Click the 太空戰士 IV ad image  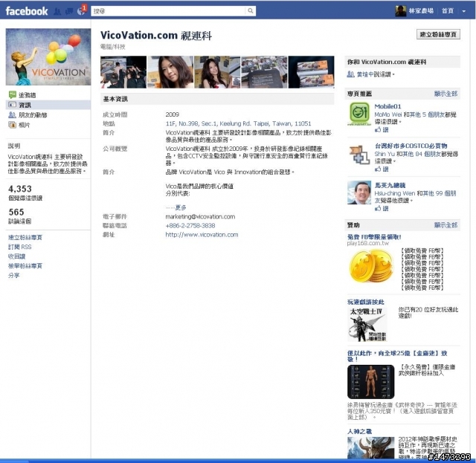pyautogui.click(x=367, y=324)
